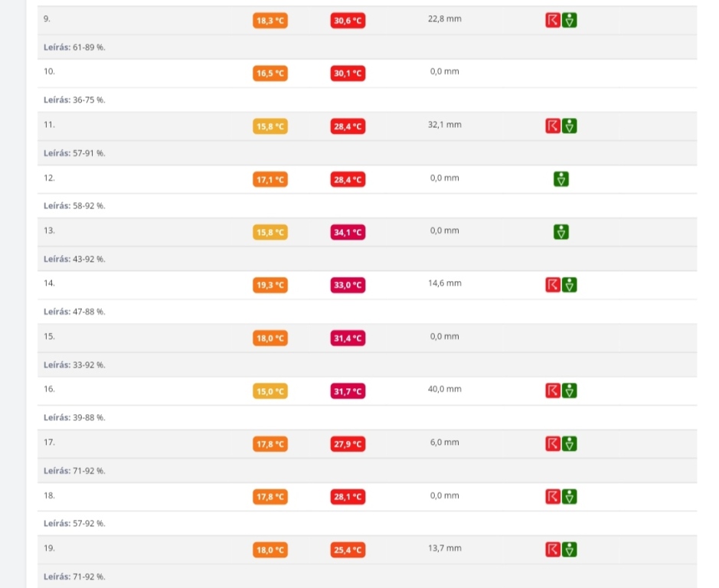This screenshot has width=719, height=588.
Task: Click the "Leírás: 33-92 %" description text
Action: coord(74,365)
